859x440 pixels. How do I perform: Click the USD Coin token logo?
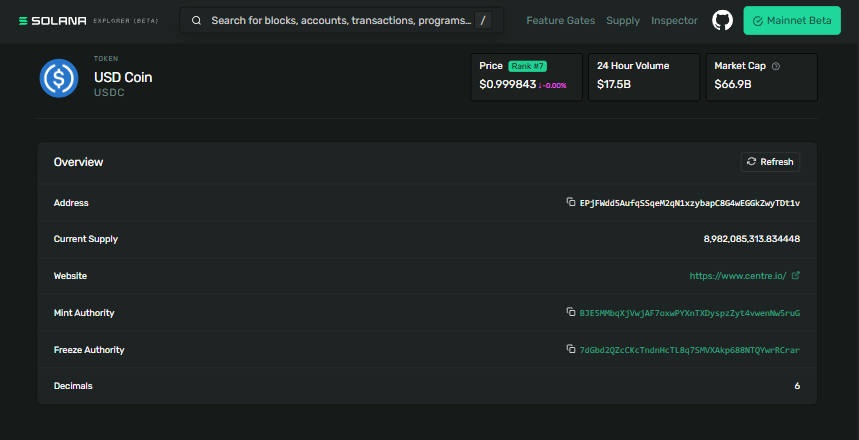[x=59, y=78]
